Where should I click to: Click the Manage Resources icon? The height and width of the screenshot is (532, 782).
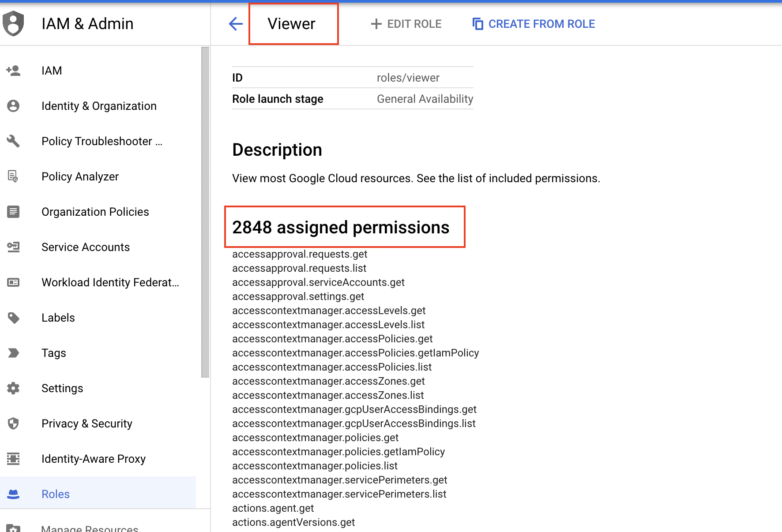click(x=13, y=528)
